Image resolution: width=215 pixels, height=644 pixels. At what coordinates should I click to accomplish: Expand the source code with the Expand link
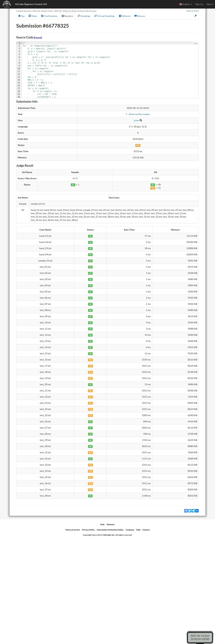tap(38, 38)
